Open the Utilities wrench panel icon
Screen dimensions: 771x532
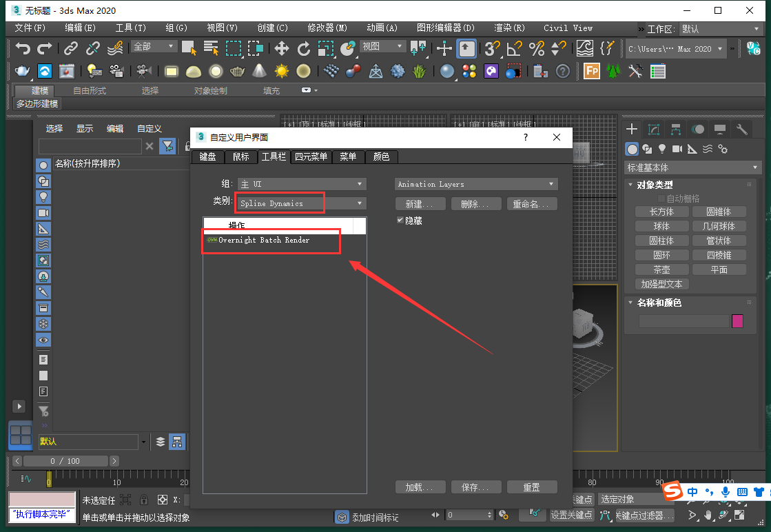(x=742, y=130)
